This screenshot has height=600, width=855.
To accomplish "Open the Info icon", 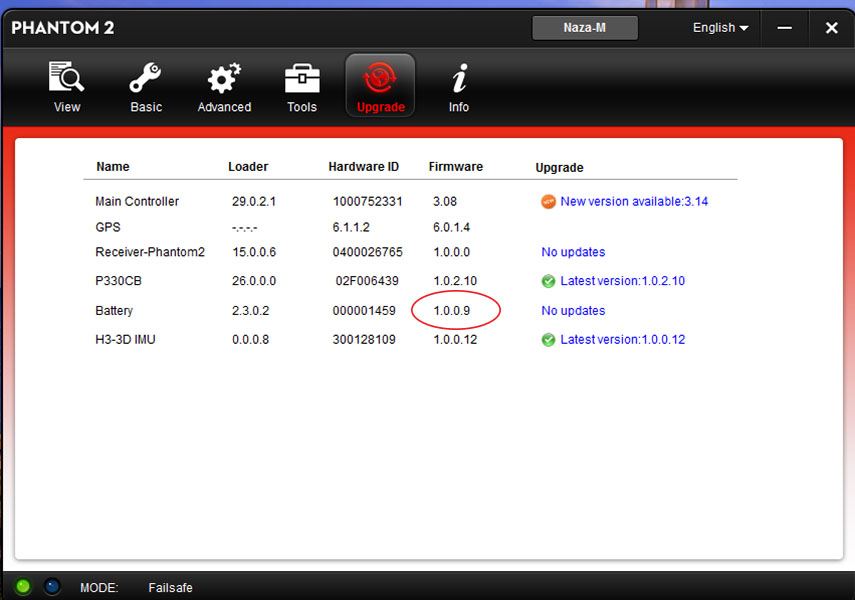I will pyautogui.click(x=459, y=78).
